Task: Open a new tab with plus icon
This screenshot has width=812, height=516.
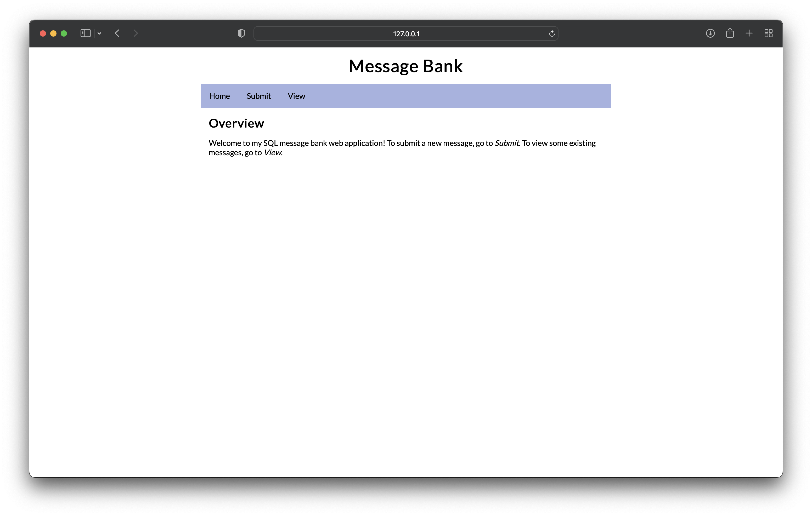Action: [x=749, y=33]
